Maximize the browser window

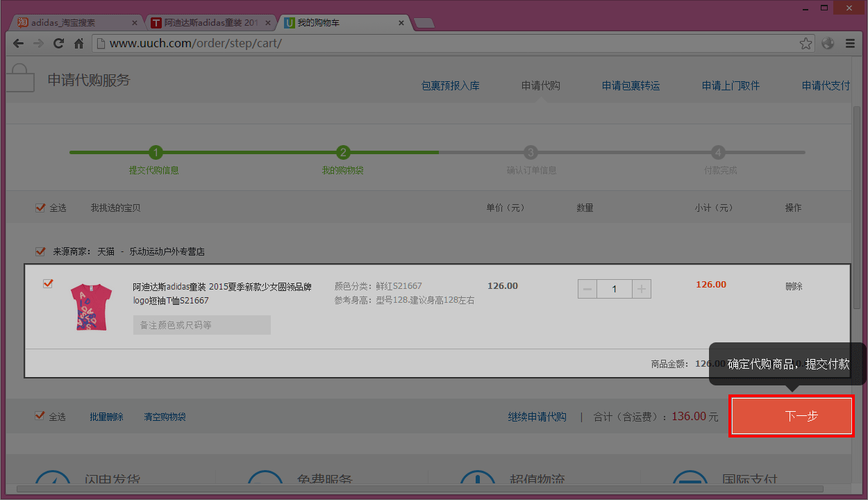(x=825, y=8)
